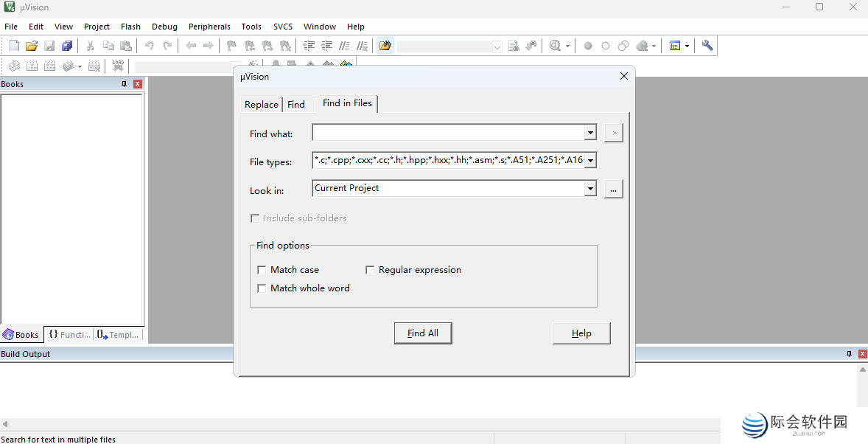Image resolution: width=868 pixels, height=444 pixels.
Task: Click the Open file folder icon
Action: (32, 46)
